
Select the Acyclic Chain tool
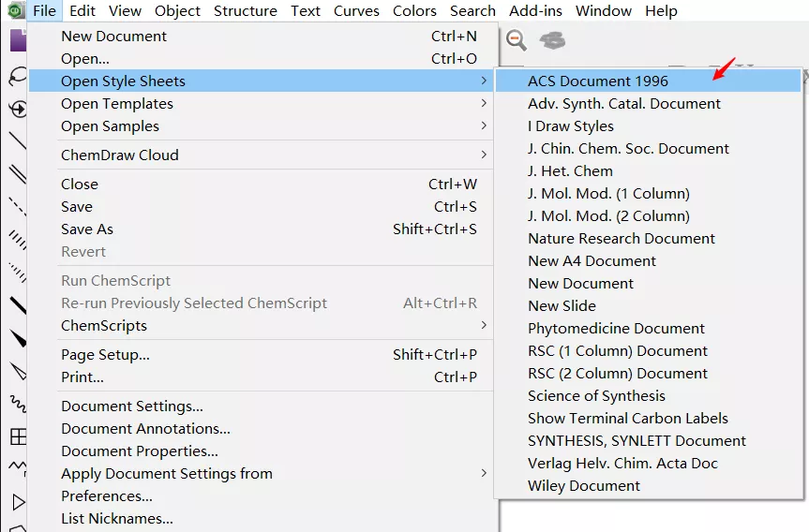18,467
